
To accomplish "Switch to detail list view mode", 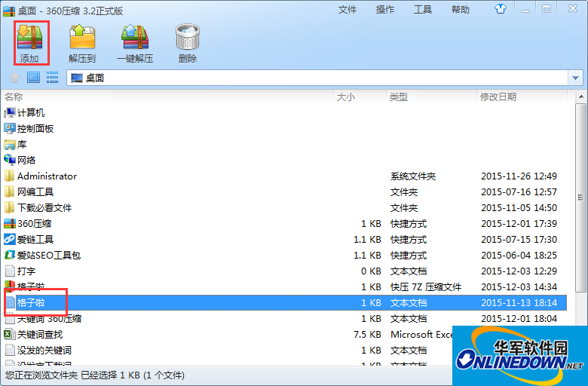I will (x=53, y=77).
